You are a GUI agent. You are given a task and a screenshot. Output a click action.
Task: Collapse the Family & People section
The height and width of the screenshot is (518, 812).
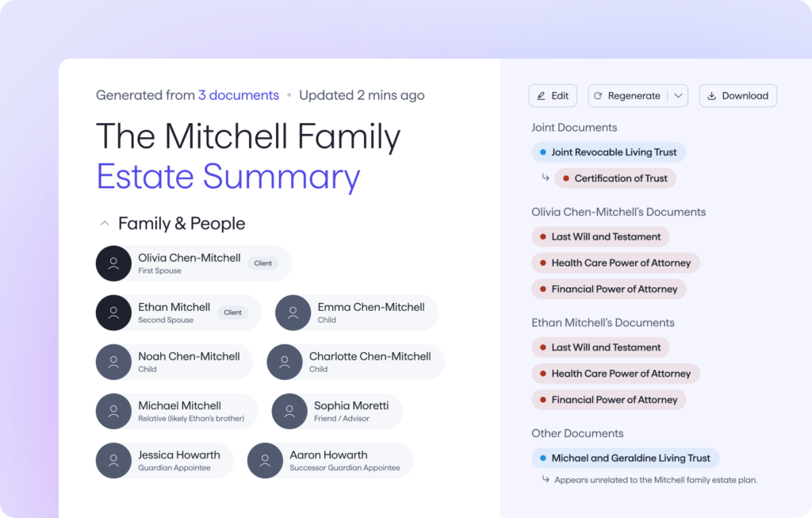pyautogui.click(x=105, y=224)
